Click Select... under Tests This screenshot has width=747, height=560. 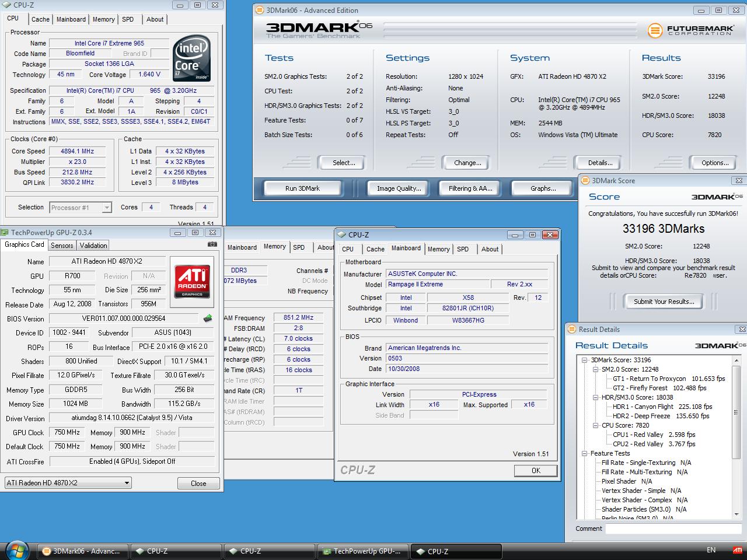pyautogui.click(x=344, y=163)
